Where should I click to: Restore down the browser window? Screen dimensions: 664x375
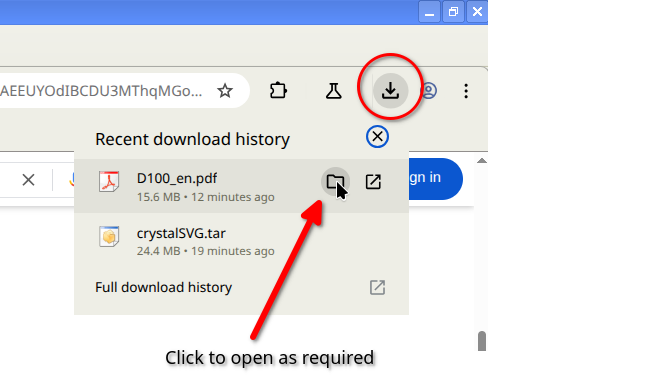click(453, 12)
